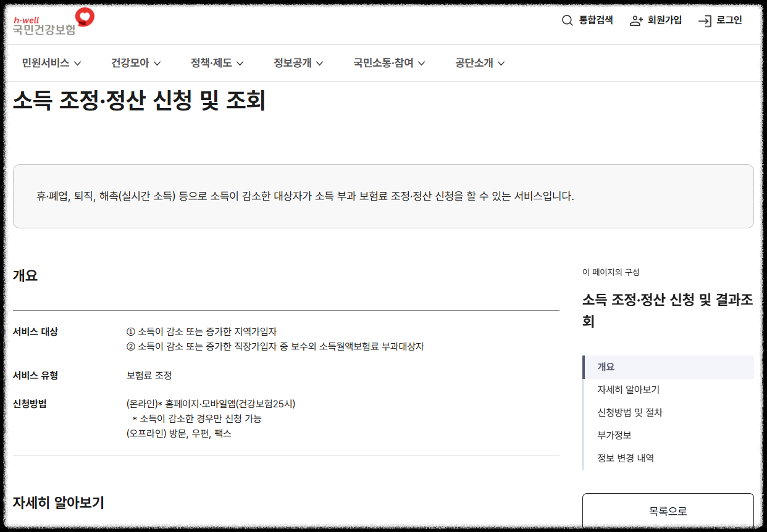
Task: Expand the 건강모아 menu
Action: (136, 63)
